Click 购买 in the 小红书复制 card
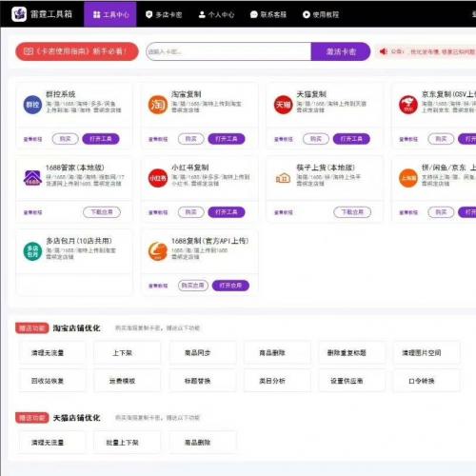 190,212
